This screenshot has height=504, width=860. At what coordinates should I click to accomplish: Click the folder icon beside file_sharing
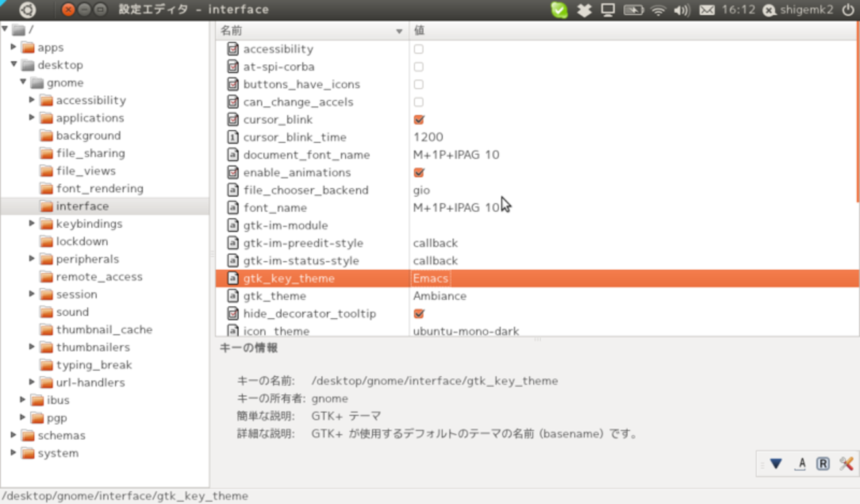point(46,153)
